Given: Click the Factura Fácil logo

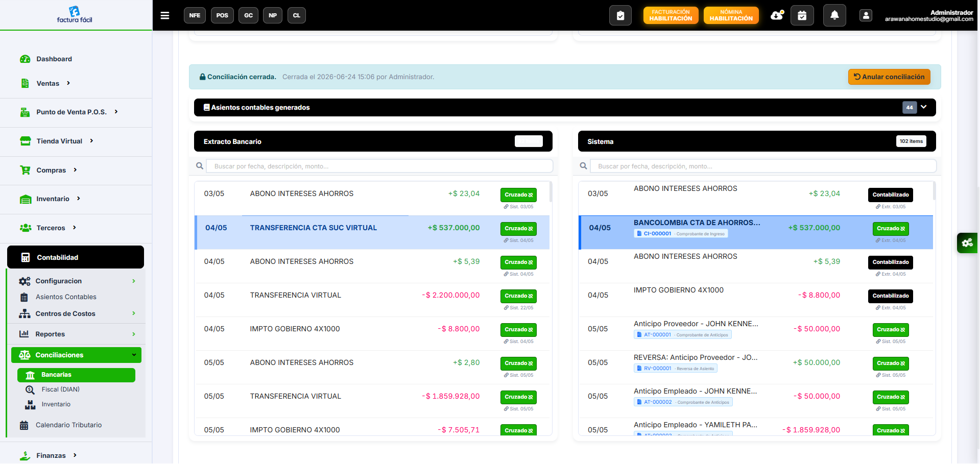Looking at the screenshot, I should pyautogui.click(x=75, y=14).
